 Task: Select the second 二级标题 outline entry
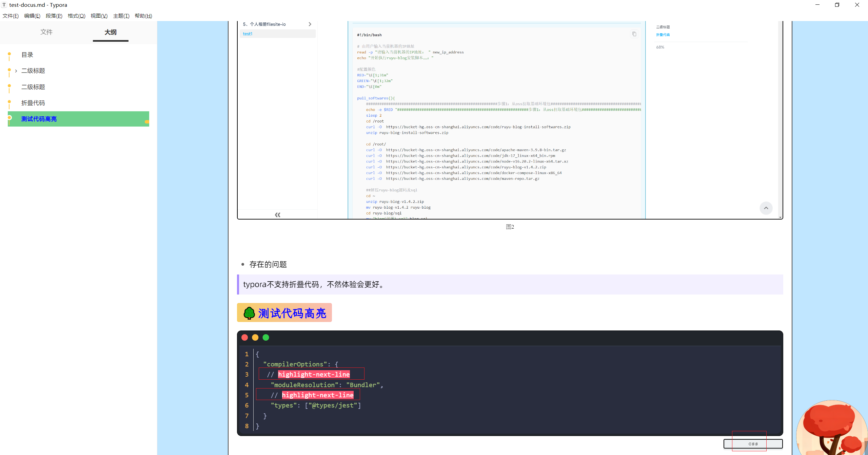tap(33, 87)
